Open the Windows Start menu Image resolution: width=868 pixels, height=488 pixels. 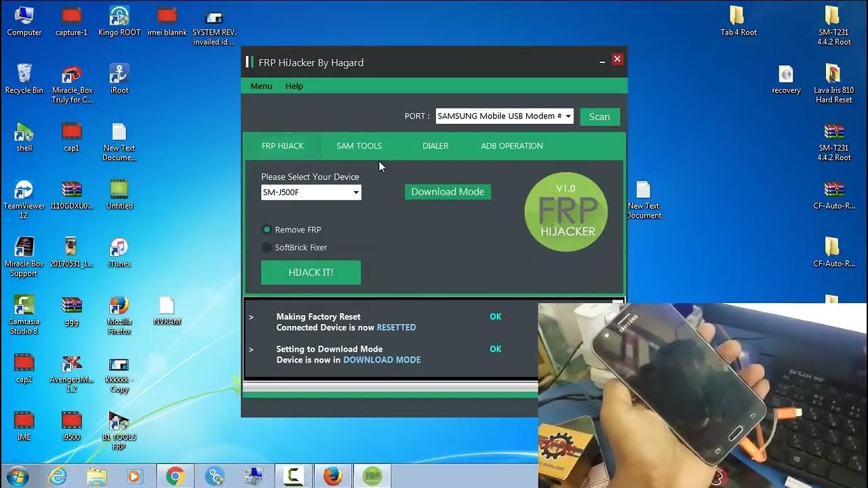[16, 476]
